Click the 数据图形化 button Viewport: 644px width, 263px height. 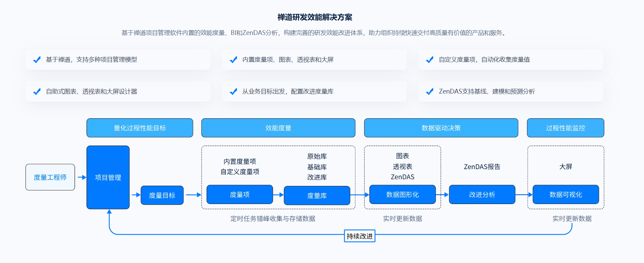tap(403, 195)
